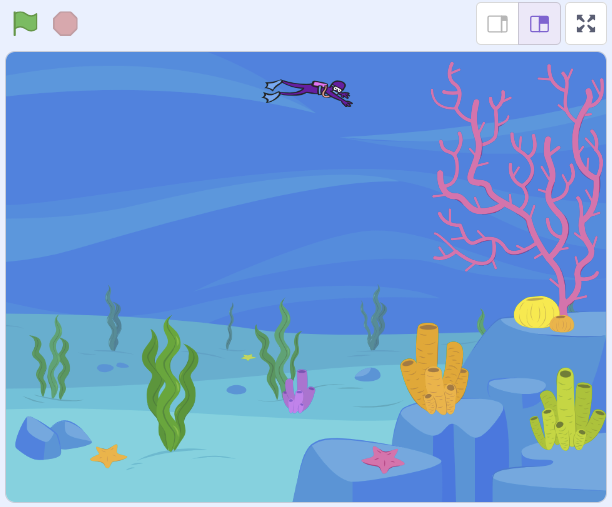Click the orange tube sponge cluster

coord(433,372)
